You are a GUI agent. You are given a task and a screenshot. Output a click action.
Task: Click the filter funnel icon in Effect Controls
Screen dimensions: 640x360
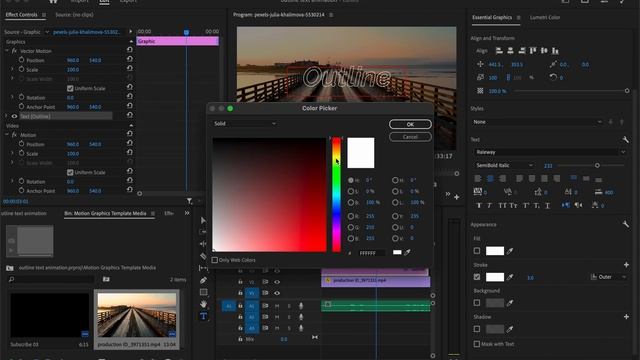190,201
